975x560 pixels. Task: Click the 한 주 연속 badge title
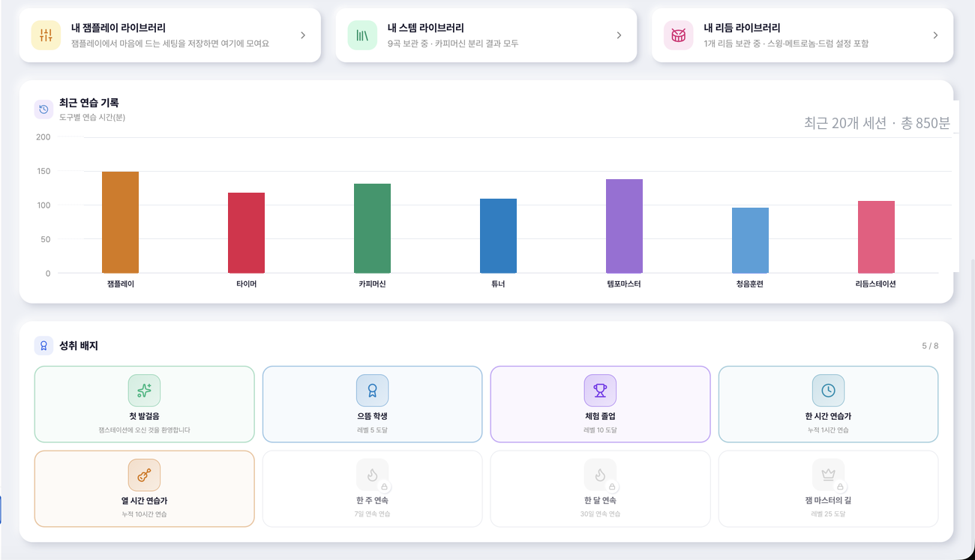coord(372,501)
